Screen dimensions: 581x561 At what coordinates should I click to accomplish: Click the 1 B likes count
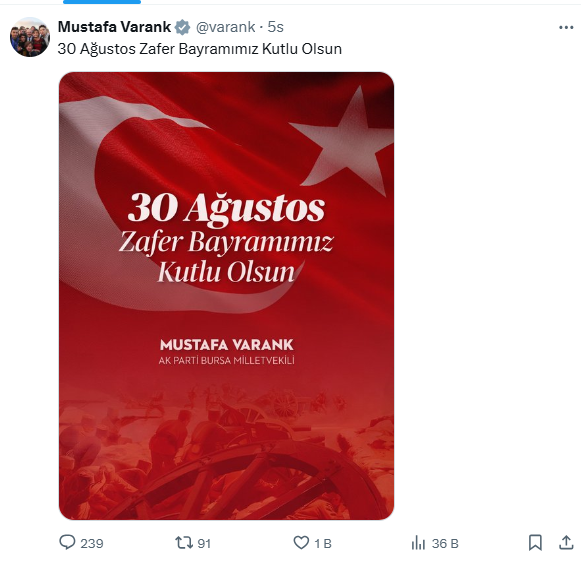pos(323,544)
